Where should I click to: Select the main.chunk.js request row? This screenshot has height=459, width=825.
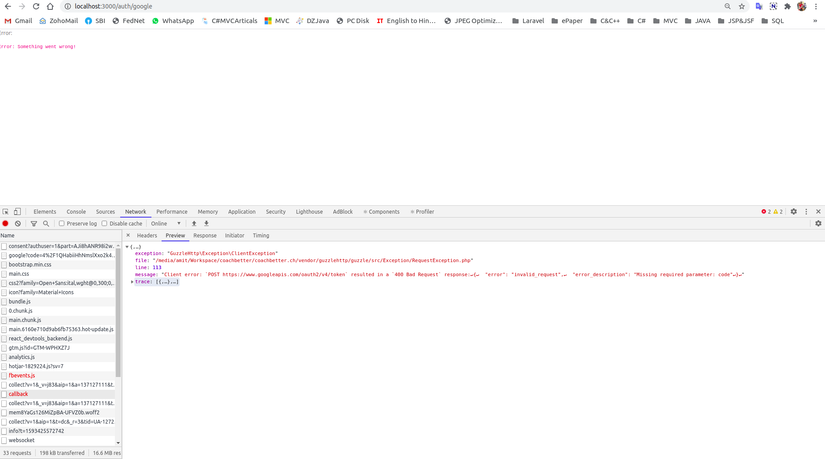(58, 320)
